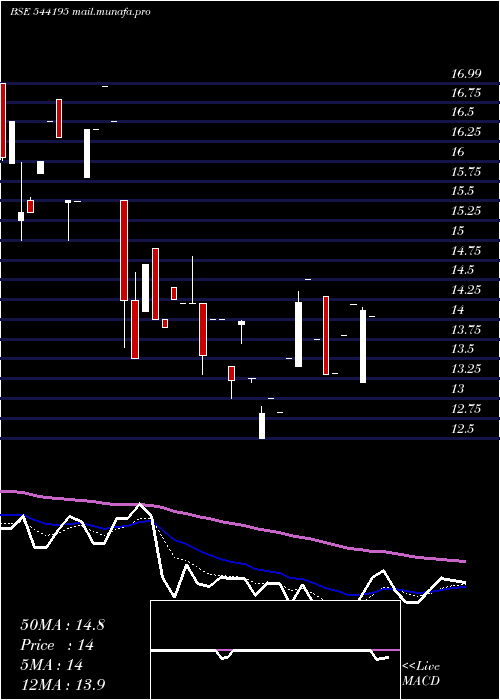Click the 13.5 price axis label
The image size is (500, 700).
(x=462, y=349)
